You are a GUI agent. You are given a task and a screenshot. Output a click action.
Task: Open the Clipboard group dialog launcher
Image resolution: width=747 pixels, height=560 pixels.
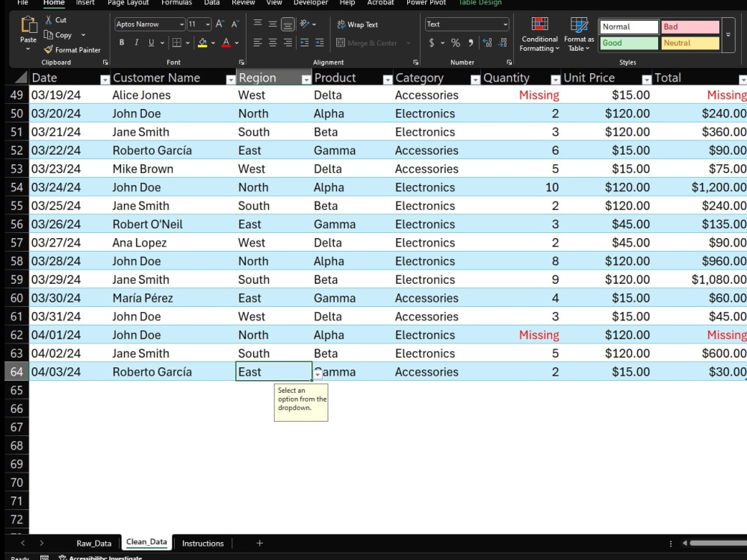105,63
